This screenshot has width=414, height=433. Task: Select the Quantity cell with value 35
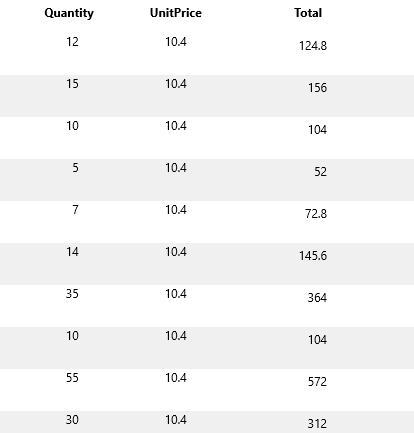(72, 294)
